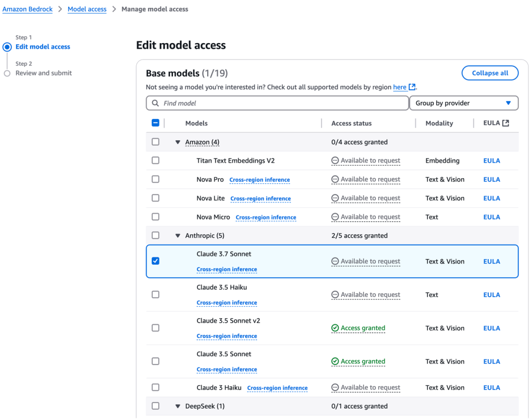Click the 'Amazon (4)' provider label
This screenshot has height=419, width=532.
click(202, 142)
